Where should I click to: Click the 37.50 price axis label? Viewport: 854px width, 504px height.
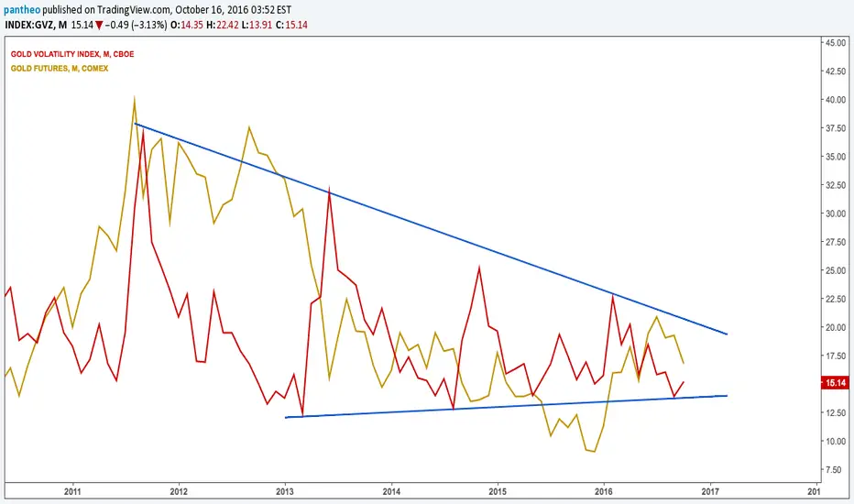coord(836,128)
